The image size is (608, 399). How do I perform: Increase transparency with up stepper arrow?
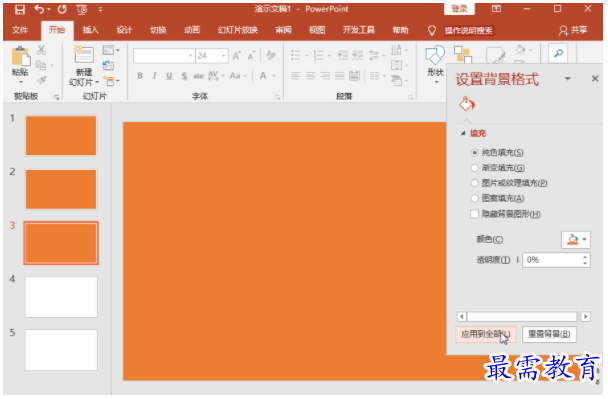coord(585,256)
